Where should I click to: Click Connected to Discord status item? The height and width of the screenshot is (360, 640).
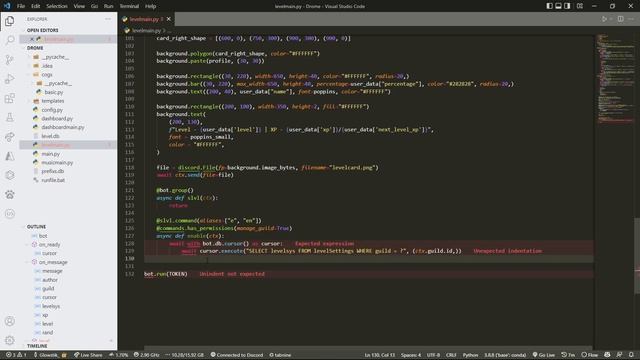tap(237, 355)
